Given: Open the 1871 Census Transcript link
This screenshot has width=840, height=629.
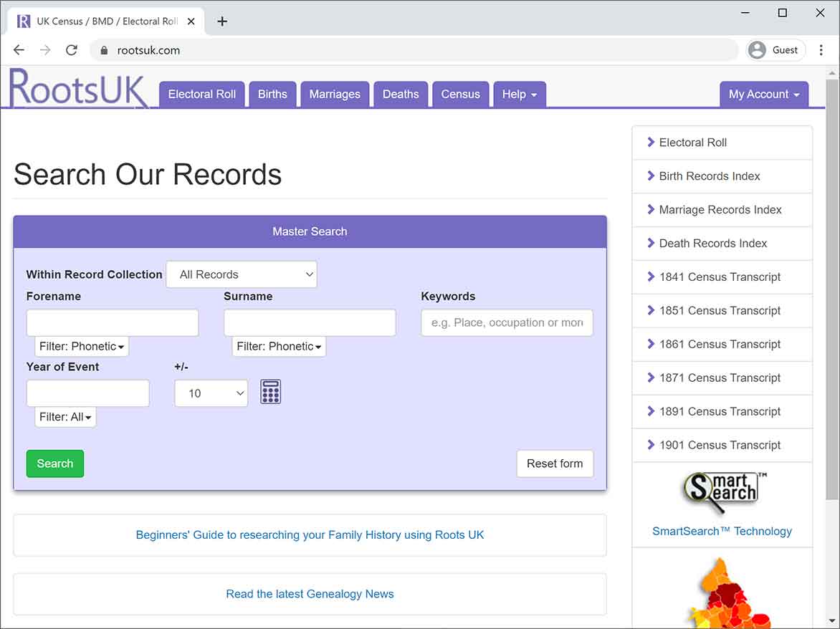Looking at the screenshot, I should tap(722, 378).
